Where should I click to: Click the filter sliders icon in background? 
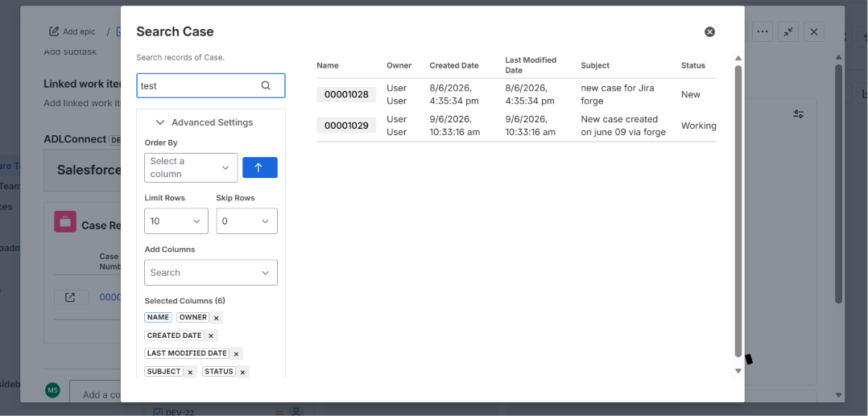coord(798,114)
